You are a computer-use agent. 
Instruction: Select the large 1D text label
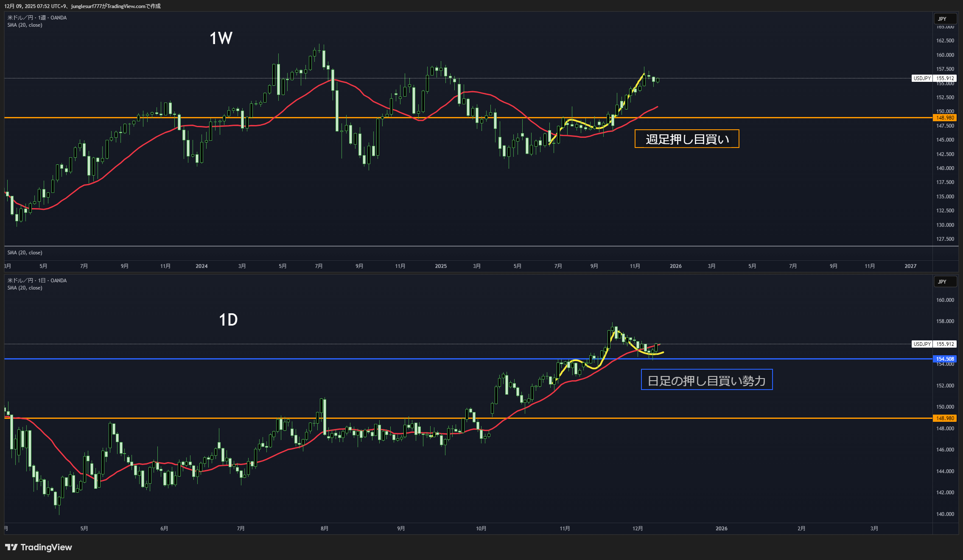(228, 320)
